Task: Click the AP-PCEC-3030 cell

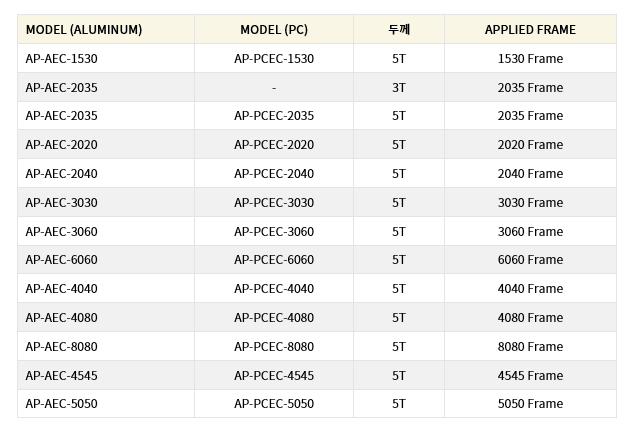Action: coord(274,202)
